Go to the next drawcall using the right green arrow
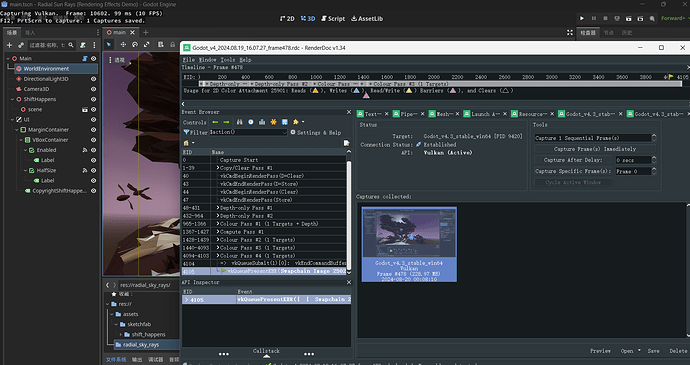This screenshot has height=365, width=690. tap(226, 122)
